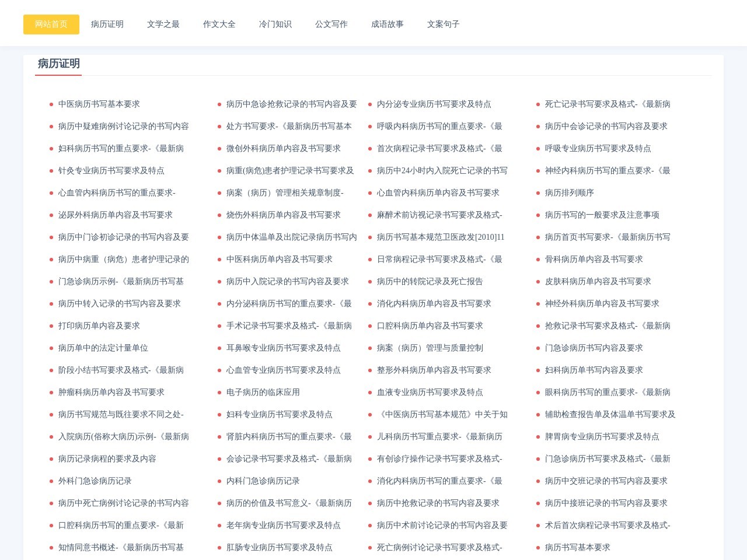Navigate to 文案句子
The image size is (747, 560).
coord(444,24)
